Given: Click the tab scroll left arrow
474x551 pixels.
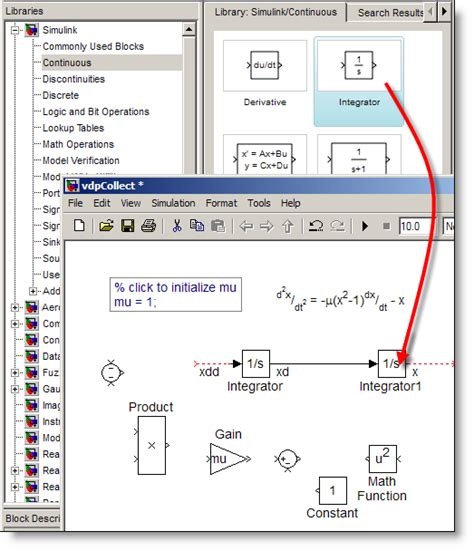Looking at the screenshot, I should click(430, 12).
